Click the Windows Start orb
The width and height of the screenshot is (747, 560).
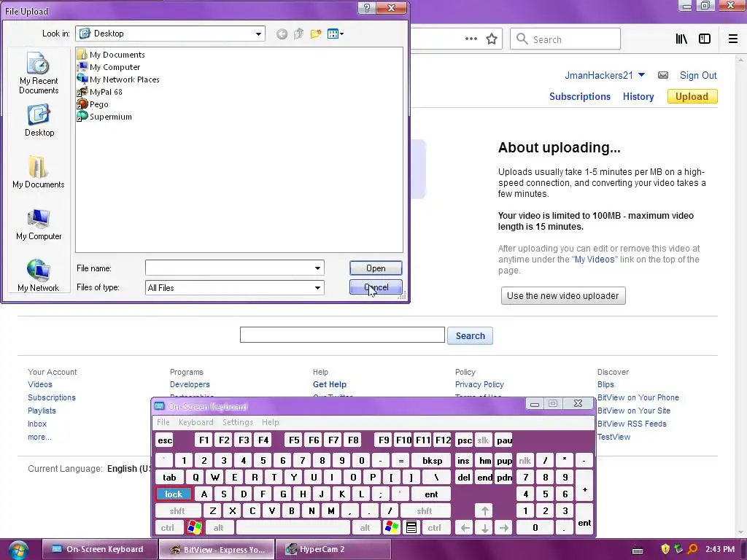18,550
